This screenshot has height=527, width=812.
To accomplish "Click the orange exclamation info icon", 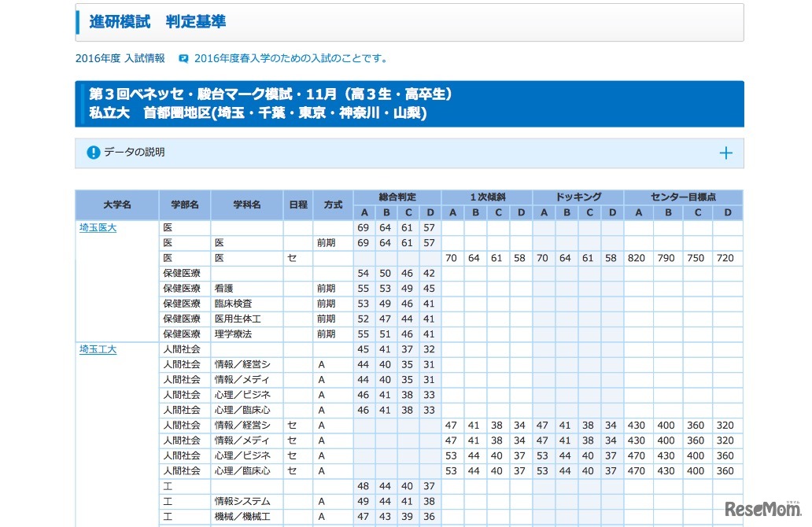I will pos(92,153).
